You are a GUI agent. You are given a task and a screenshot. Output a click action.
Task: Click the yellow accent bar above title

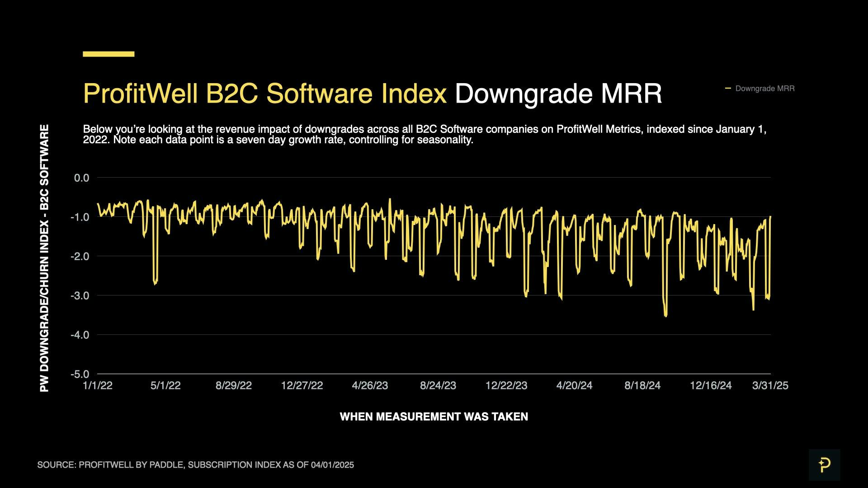pos(108,54)
